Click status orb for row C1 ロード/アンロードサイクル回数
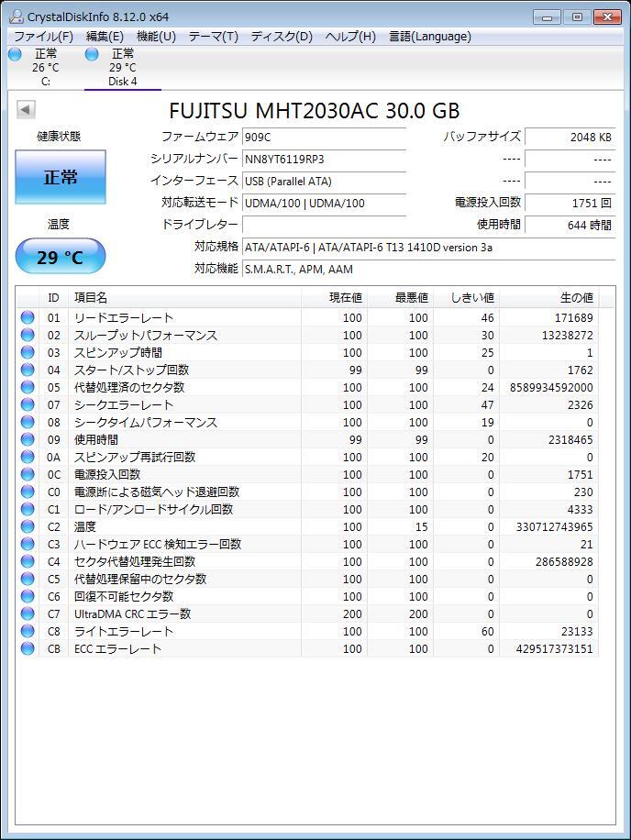Viewport: 631px width, 840px height. (28, 509)
